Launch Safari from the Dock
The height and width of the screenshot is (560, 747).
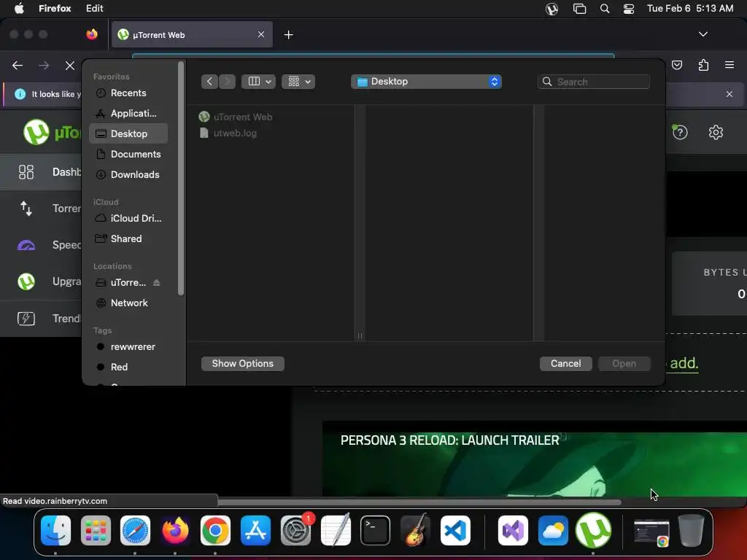[x=135, y=531]
